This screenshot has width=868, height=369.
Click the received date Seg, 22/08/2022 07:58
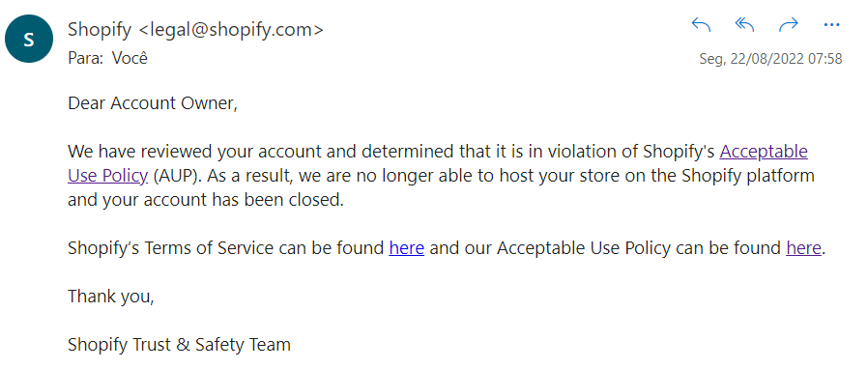pos(770,59)
